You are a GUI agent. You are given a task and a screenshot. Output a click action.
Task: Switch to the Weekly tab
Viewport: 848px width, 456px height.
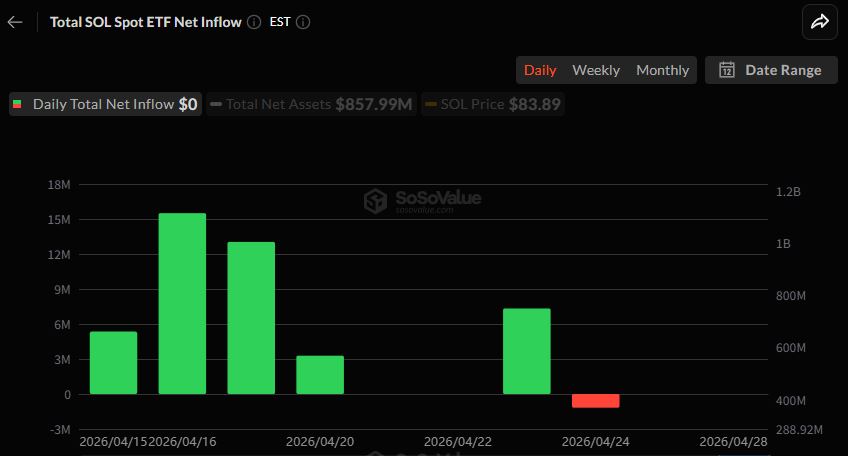pyautogui.click(x=596, y=70)
